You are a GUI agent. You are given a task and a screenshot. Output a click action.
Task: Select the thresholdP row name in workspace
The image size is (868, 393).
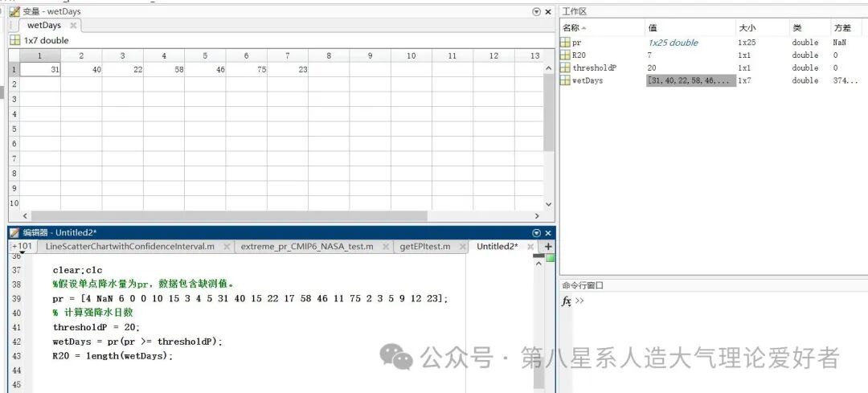coord(595,68)
